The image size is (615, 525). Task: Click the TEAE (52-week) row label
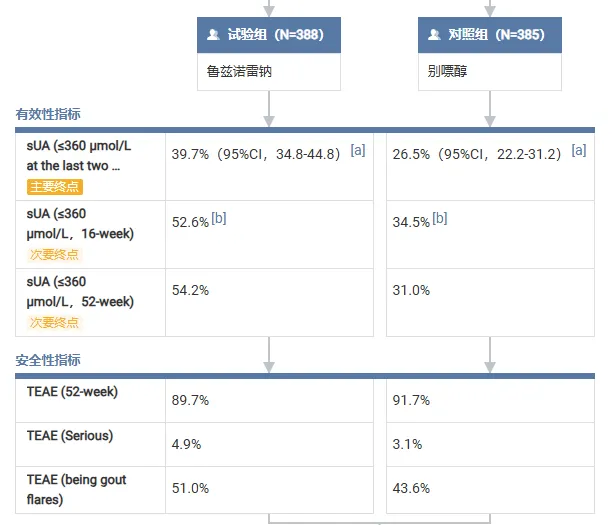click(x=73, y=392)
